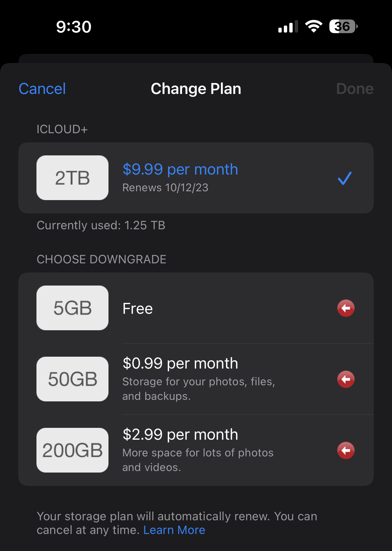Select the $2.99 per month plan
Screen dimensions: 392x551
pyautogui.click(x=180, y=435)
